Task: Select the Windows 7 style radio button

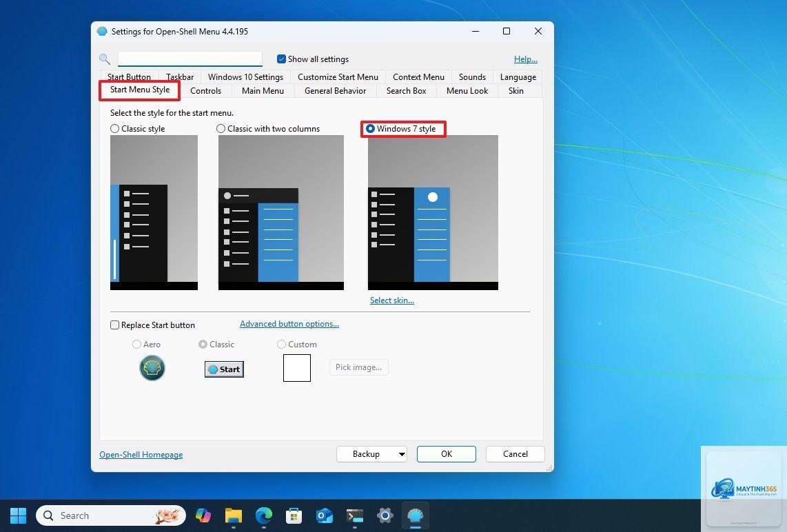Action: click(370, 129)
